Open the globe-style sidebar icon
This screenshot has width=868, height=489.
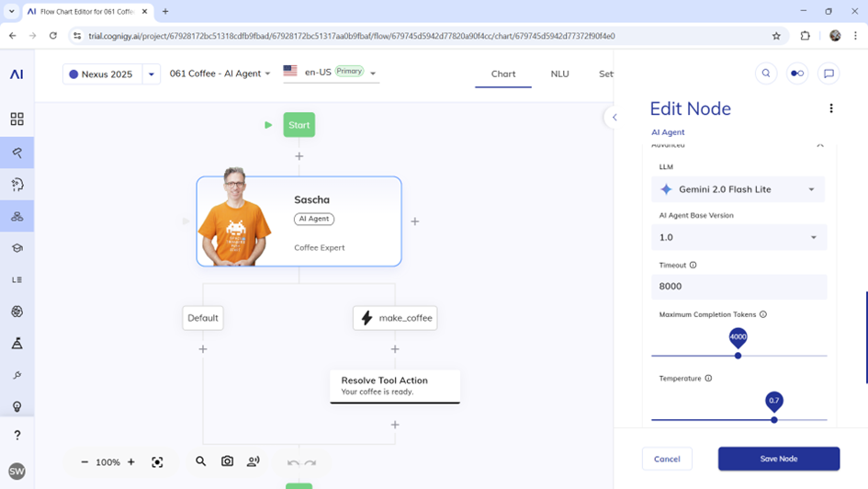click(17, 312)
